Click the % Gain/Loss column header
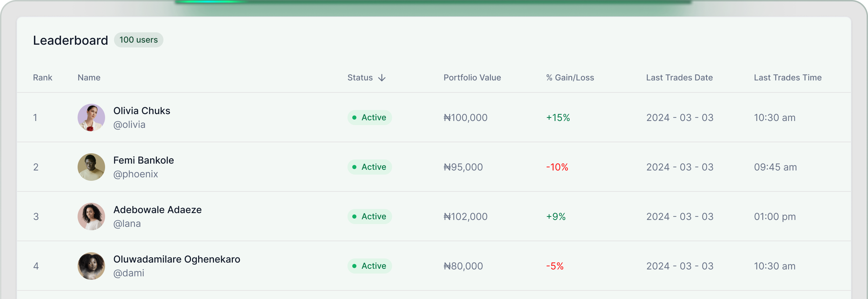Image resolution: width=868 pixels, height=299 pixels. click(570, 78)
